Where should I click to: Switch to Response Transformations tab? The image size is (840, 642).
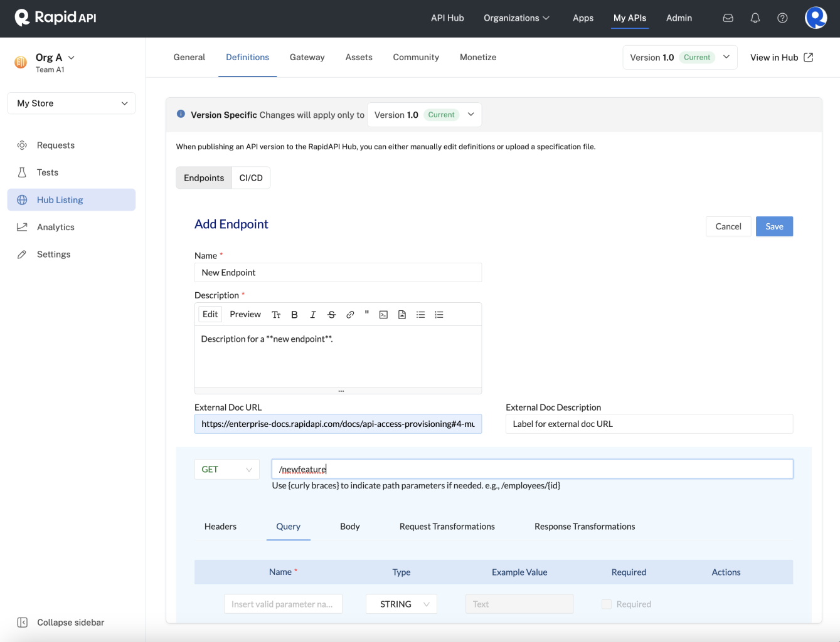click(585, 527)
